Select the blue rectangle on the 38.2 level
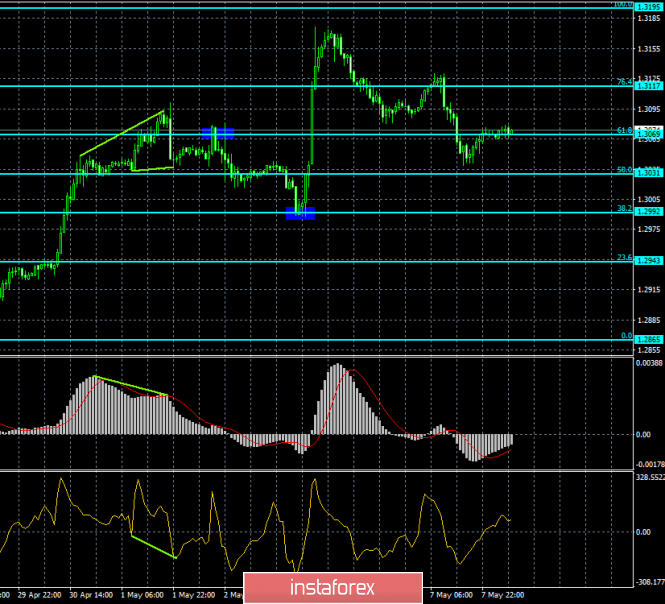The width and height of the screenshot is (665, 604). (300, 213)
